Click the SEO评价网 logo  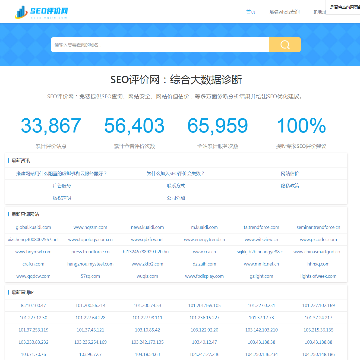tap(42, 12)
